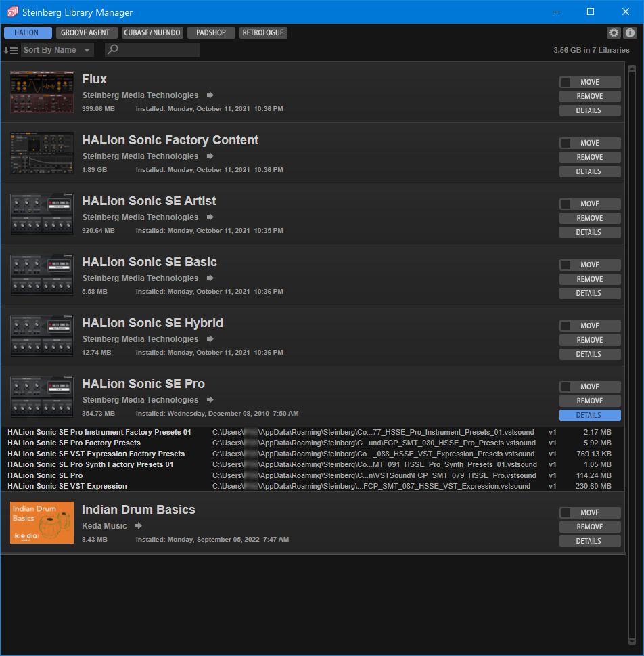
Task: Select HALion Sonic SE Basic thumbnail
Action: (42, 275)
